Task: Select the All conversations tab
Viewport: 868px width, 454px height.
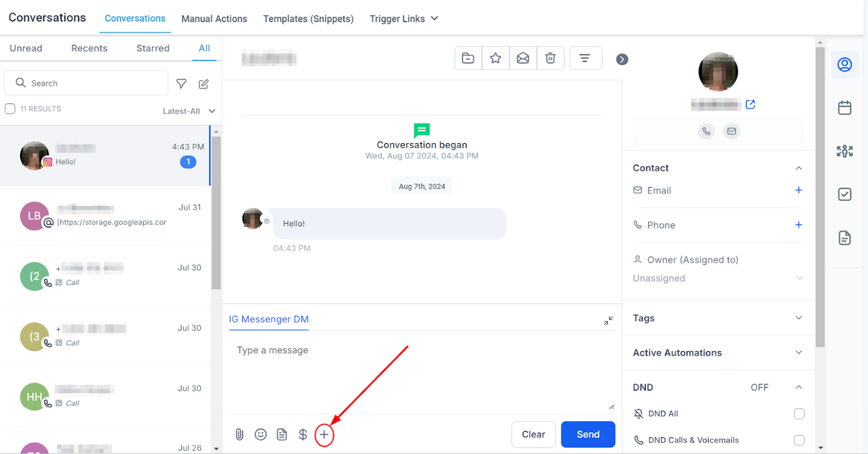Action: [205, 48]
